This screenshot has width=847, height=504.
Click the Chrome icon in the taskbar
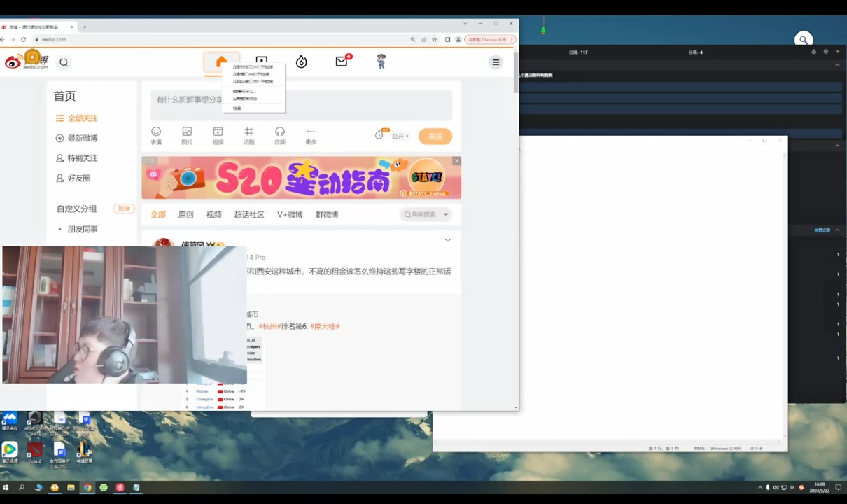tap(87, 487)
